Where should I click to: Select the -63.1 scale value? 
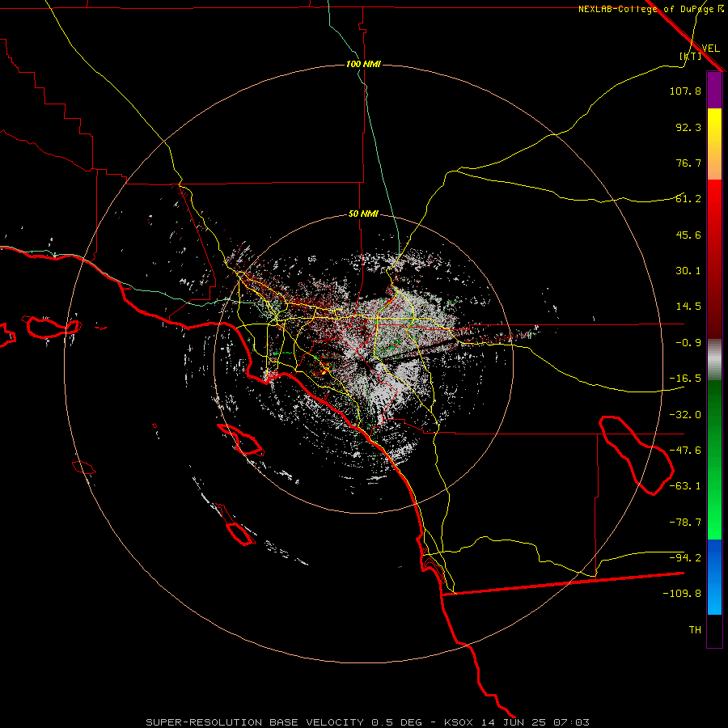[685, 486]
